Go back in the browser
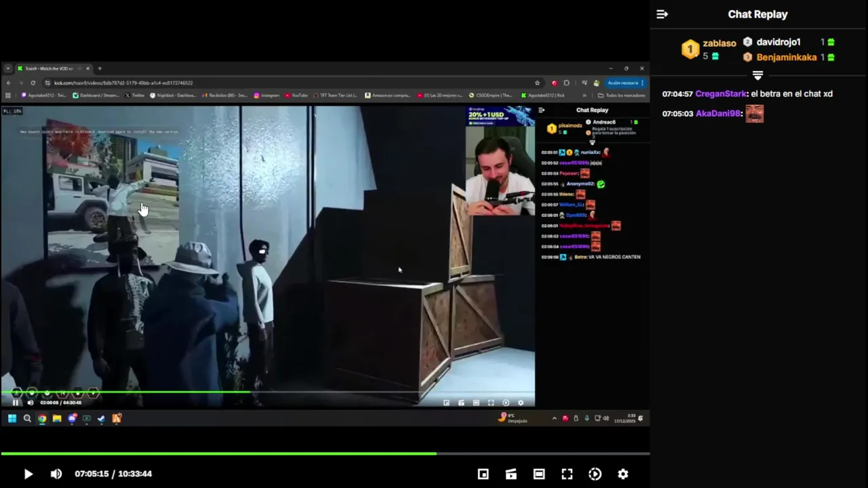The height and width of the screenshot is (488, 868). pyautogui.click(x=8, y=83)
